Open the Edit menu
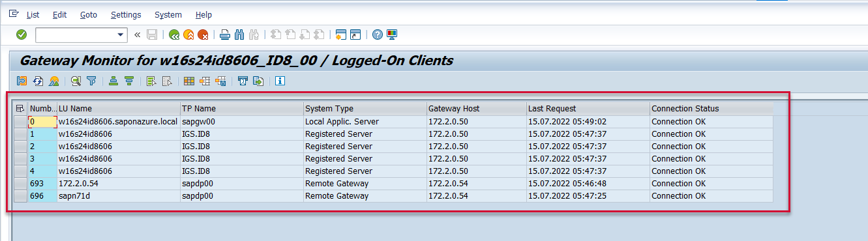868x241 pixels. (59, 14)
